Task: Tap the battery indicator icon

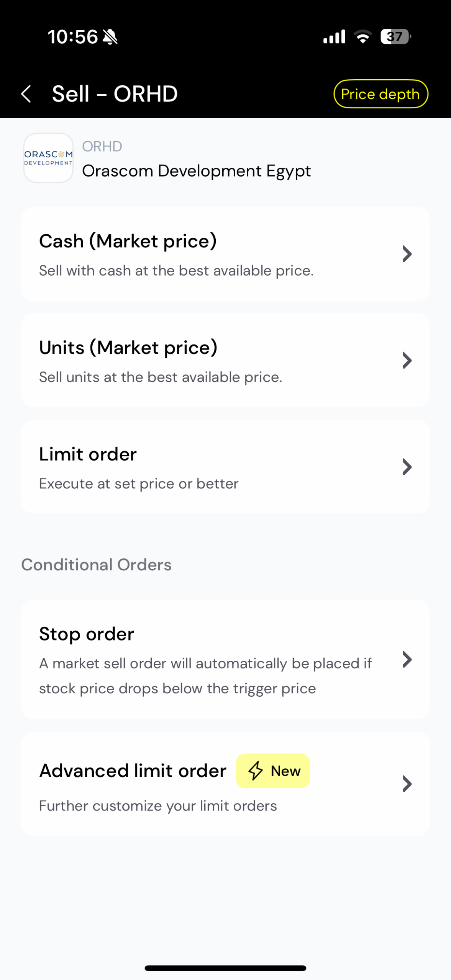Action: coord(395,37)
